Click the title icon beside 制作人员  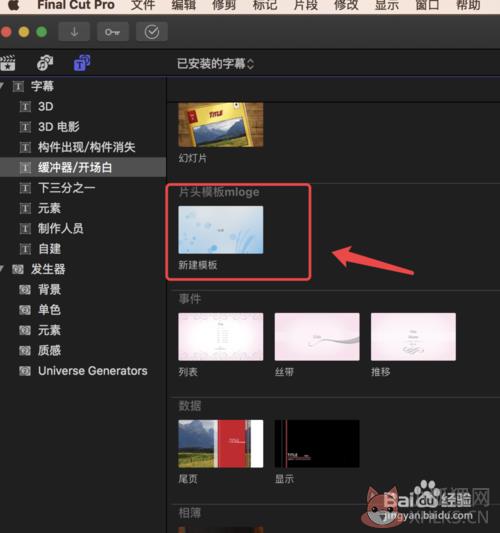[25, 229]
